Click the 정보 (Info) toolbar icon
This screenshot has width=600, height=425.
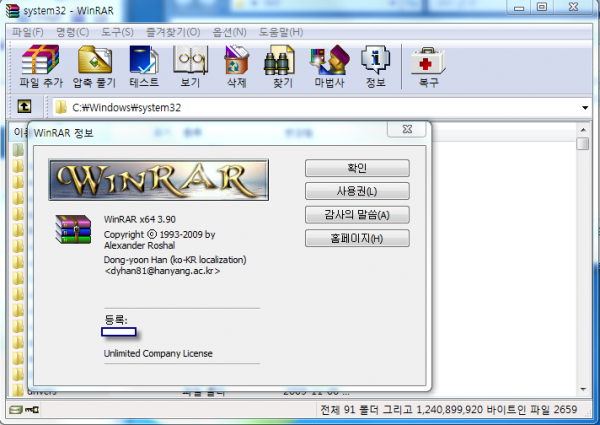(375, 66)
